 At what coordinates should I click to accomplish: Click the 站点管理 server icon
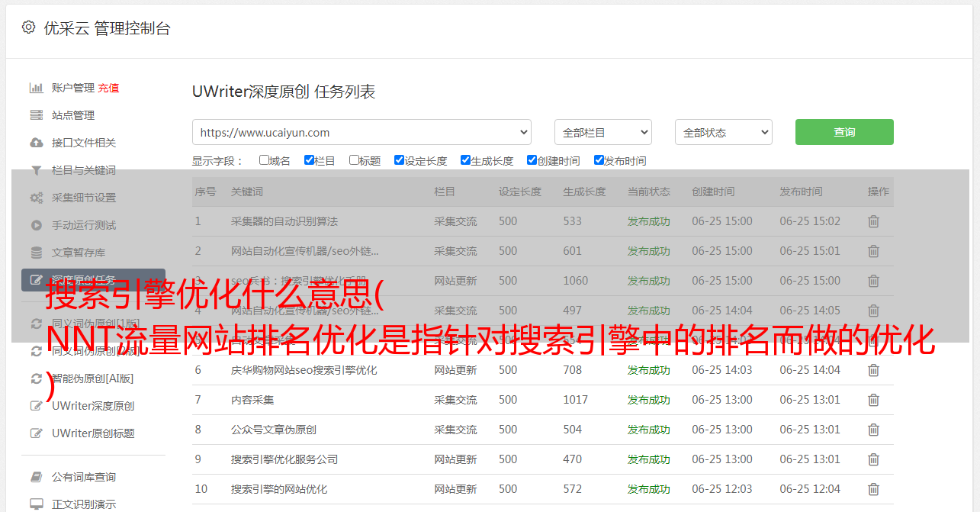(36, 115)
